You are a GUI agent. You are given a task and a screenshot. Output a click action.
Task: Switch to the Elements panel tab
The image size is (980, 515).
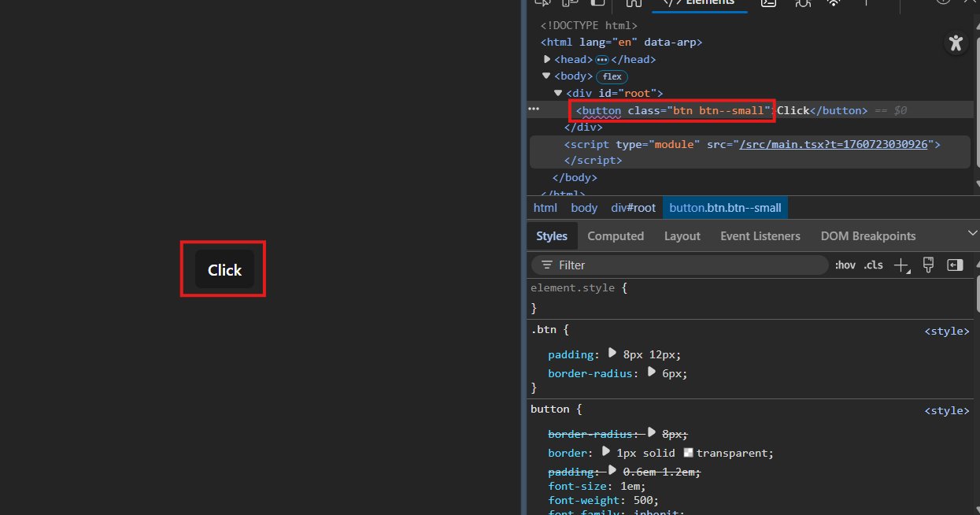click(700, 3)
